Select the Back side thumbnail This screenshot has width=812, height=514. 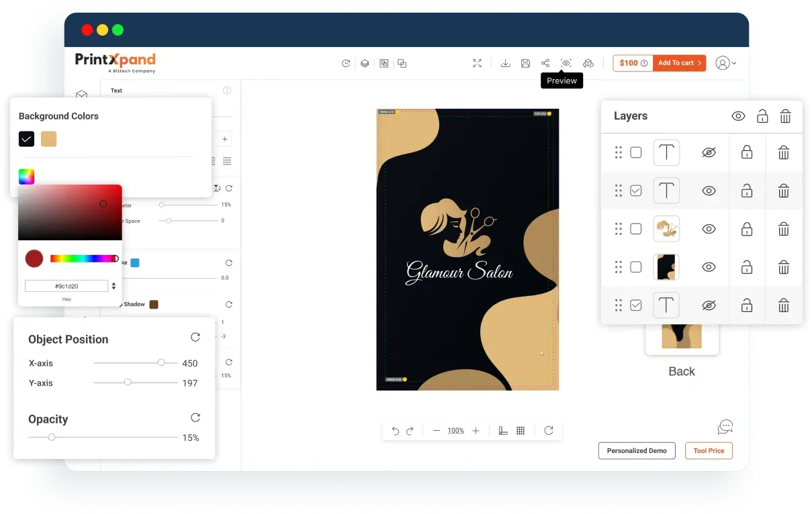pos(682,338)
